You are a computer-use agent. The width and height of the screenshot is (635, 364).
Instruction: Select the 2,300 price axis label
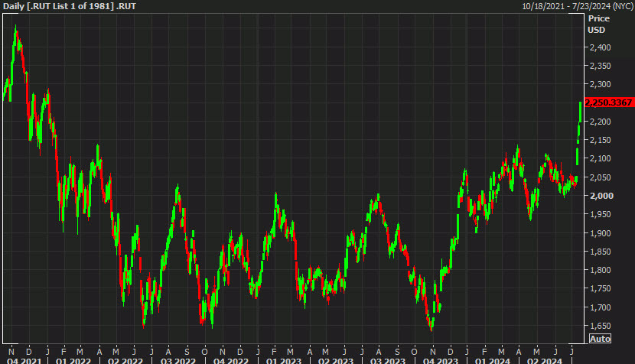click(600, 84)
